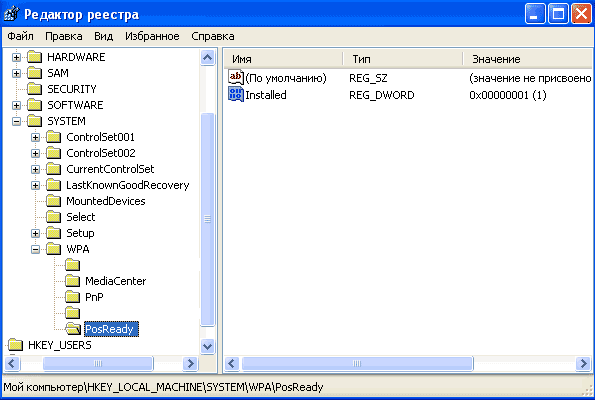The width and height of the screenshot is (595, 400).
Task: Expand the ControlSet001 key
Action: coord(35,137)
